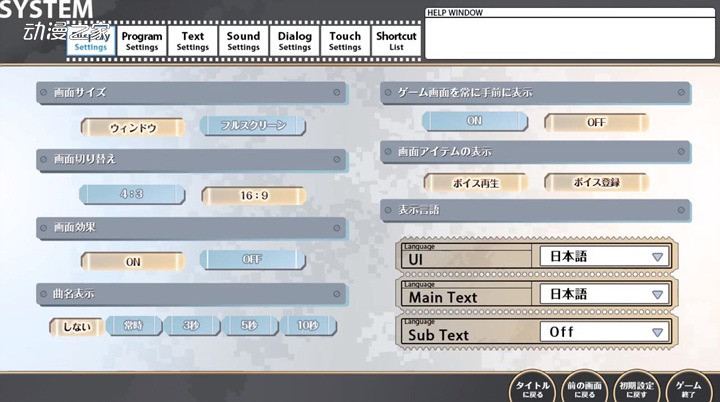Open the Program Settings tab

point(142,41)
